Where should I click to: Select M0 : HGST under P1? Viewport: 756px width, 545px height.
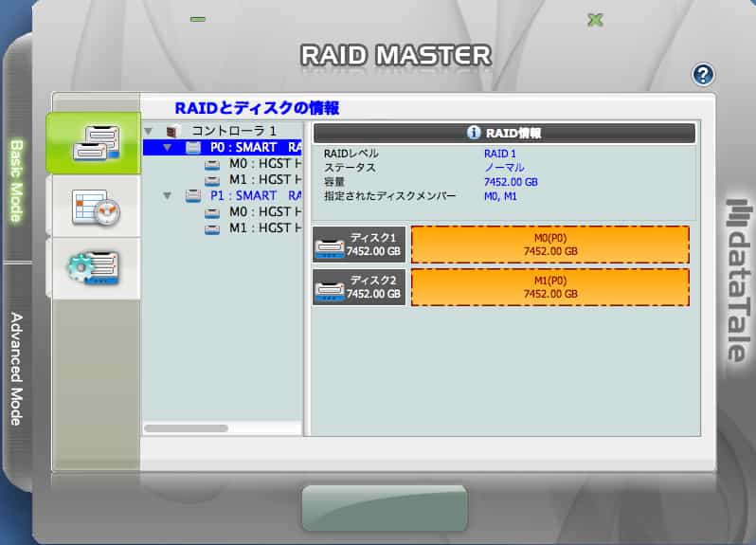click(x=223, y=211)
